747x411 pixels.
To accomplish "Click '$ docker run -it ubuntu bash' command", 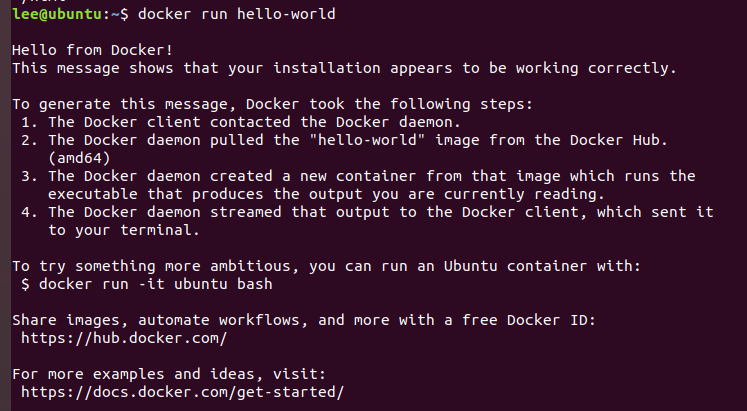I will pos(147,284).
